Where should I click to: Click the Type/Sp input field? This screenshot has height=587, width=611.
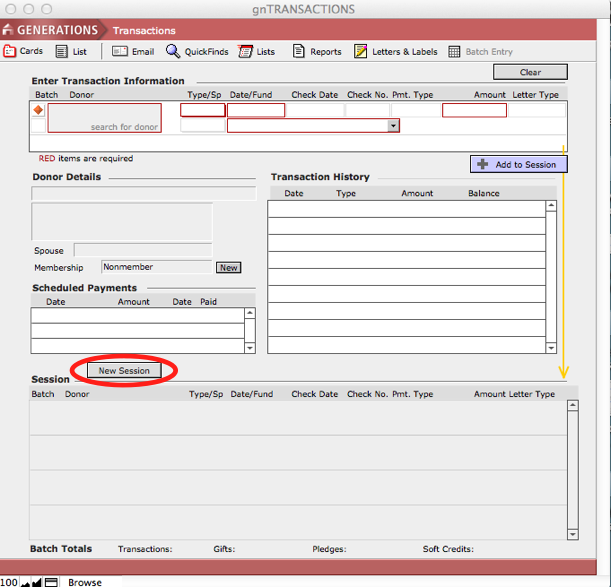[202, 110]
